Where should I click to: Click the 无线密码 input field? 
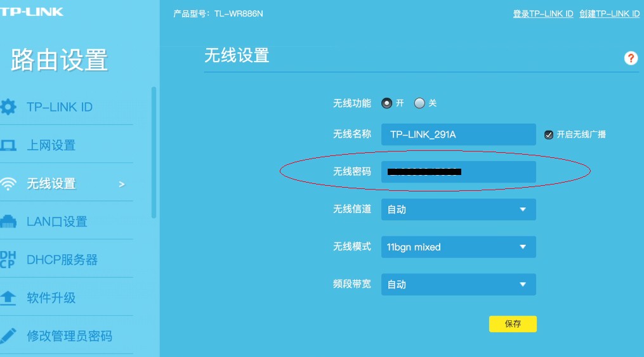pyautogui.click(x=458, y=171)
